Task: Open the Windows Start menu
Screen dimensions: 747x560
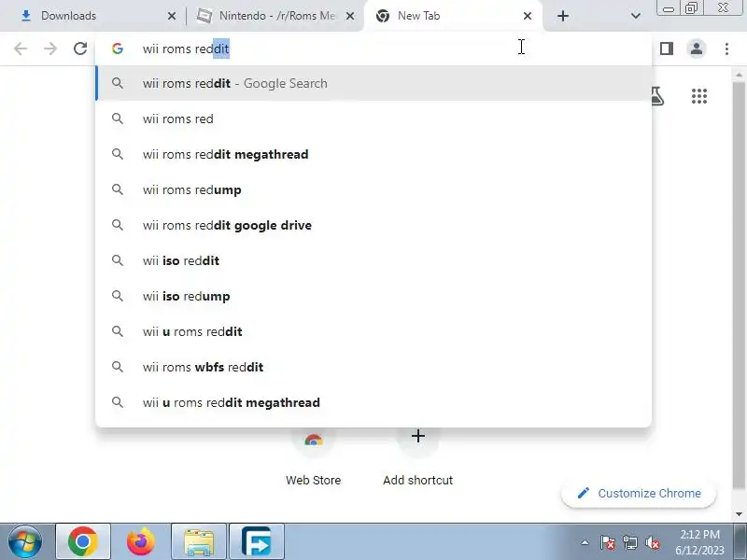Action: [x=25, y=541]
